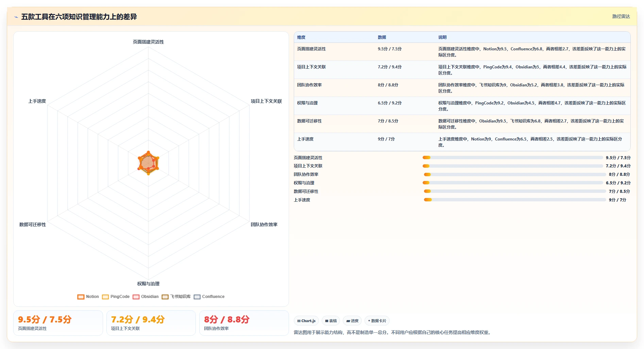The image size is (644, 349).
Task: Click the description mentioning 飞书知识库为9
Action: tap(531, 88)
